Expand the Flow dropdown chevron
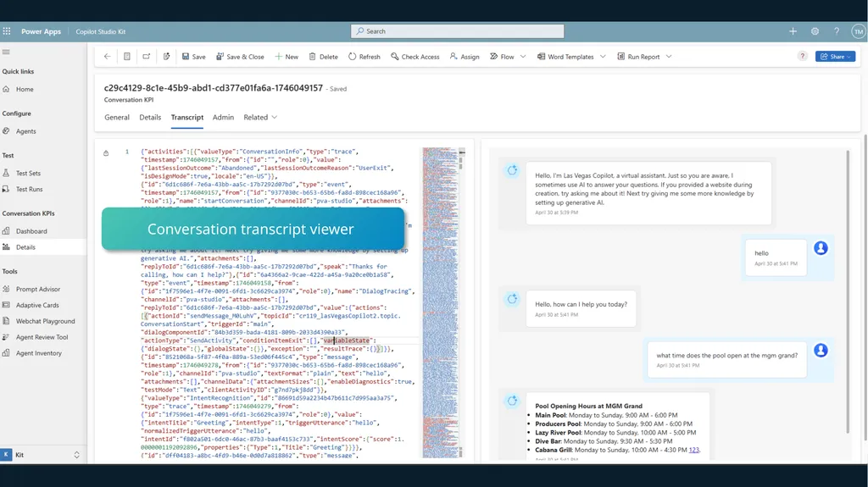This screenshot has height=487, width=868. [x=523, y=57]
